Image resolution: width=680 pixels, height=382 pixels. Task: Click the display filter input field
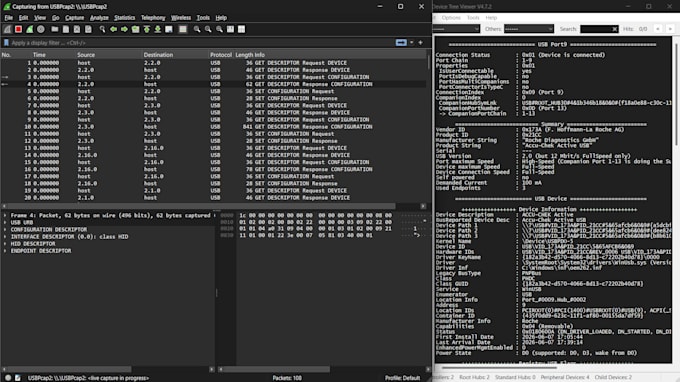click(x=202, y=43)
